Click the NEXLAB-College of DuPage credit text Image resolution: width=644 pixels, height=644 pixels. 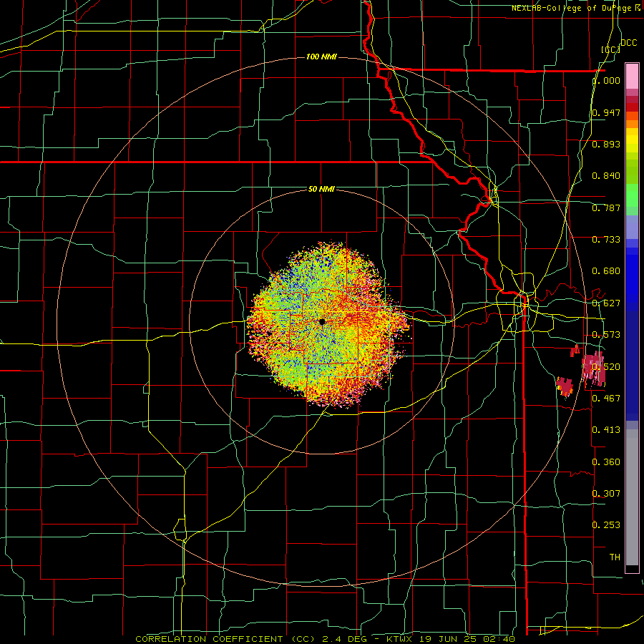click(x=575, y=8)
